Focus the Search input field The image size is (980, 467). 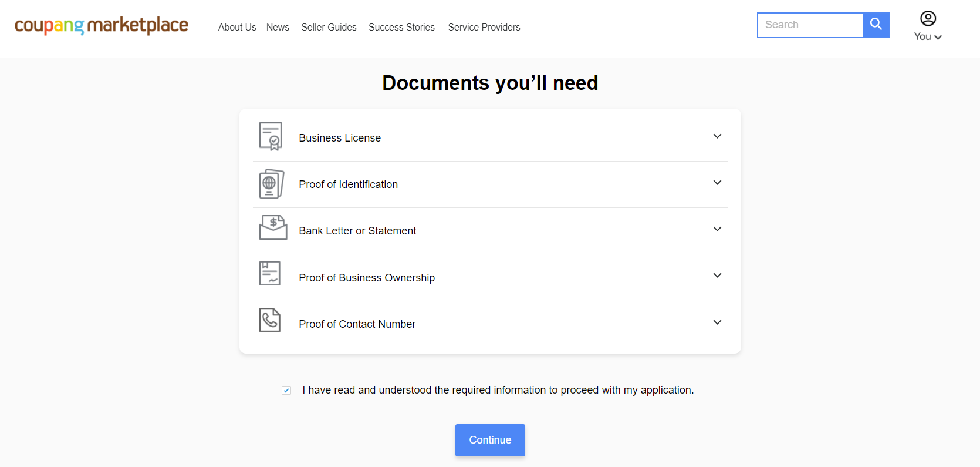pos(810,25)
